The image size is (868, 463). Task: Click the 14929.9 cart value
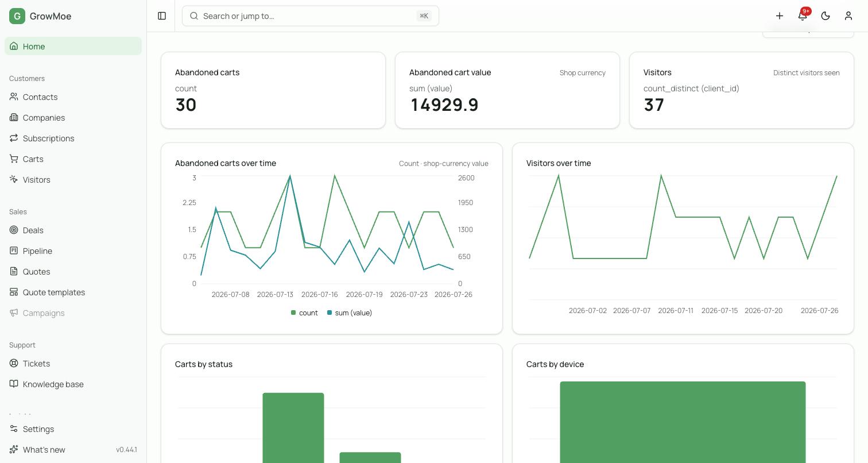[x=444, y=105]
